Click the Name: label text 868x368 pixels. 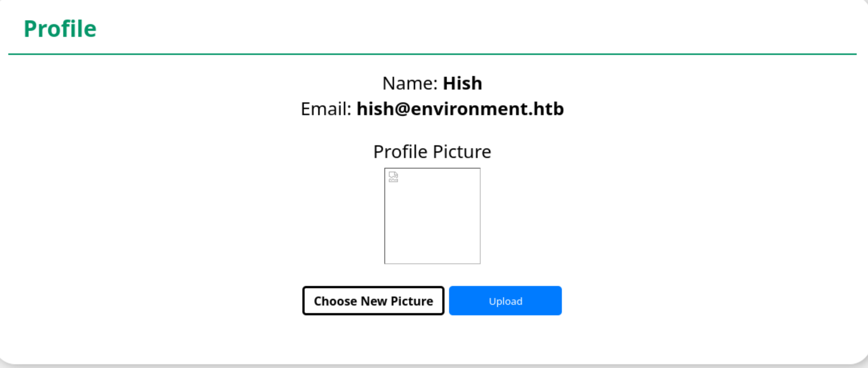pos(410,83)
